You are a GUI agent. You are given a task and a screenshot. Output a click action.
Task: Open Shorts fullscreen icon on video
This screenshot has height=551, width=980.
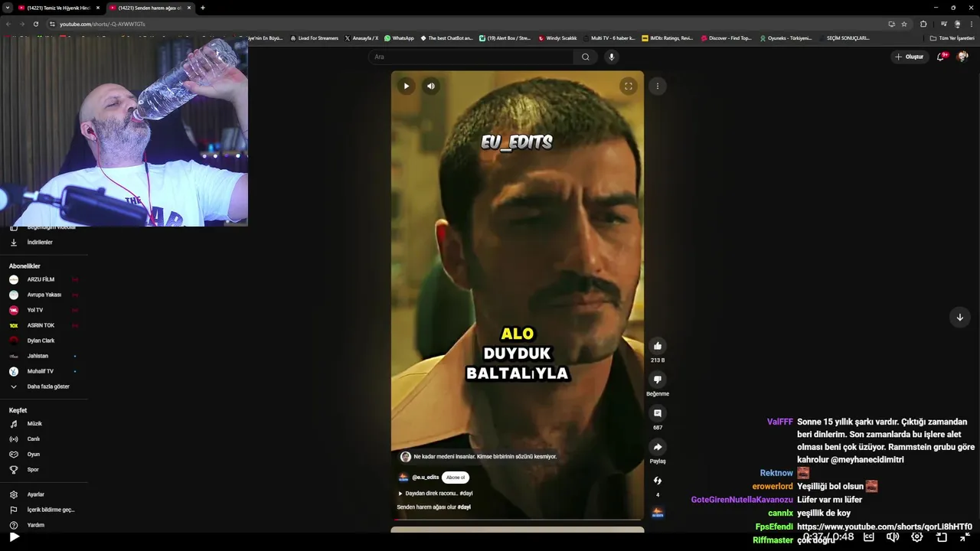(x=629, y=86)
